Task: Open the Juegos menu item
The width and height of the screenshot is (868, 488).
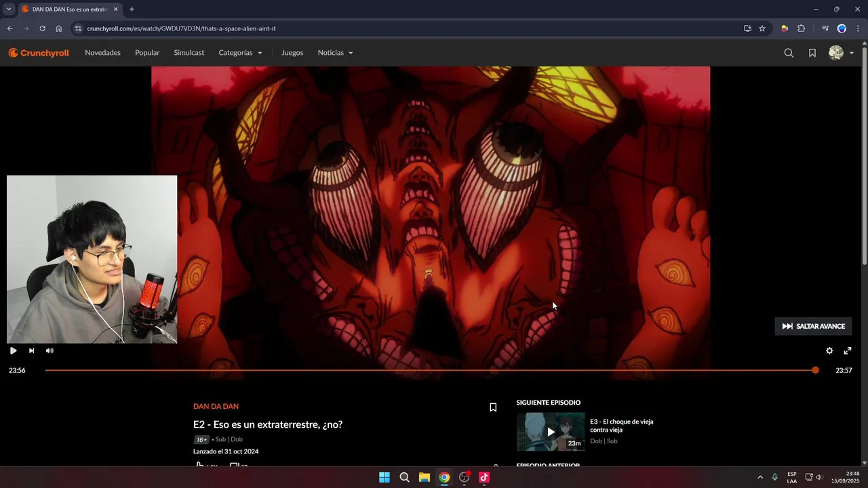Action: tap(292, 53)
